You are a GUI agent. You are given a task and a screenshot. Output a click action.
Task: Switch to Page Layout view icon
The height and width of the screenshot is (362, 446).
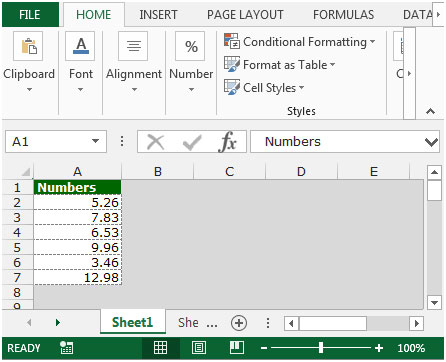click(x=199, y=348)
